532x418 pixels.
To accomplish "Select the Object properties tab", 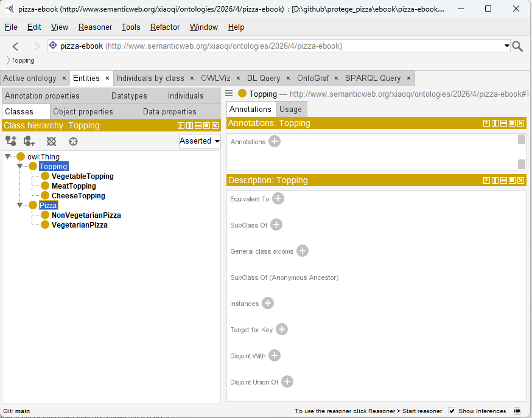I will click(x=83, y=111).
